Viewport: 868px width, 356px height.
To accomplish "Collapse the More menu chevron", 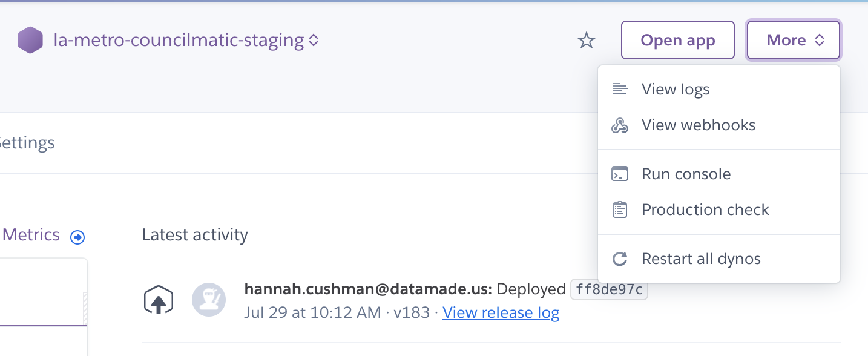I will (820, 40).
